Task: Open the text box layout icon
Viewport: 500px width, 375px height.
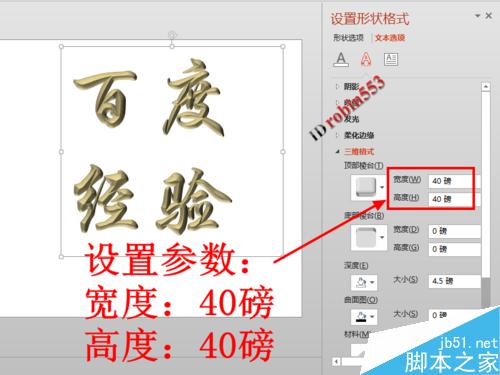Action: tap(391, 60)
